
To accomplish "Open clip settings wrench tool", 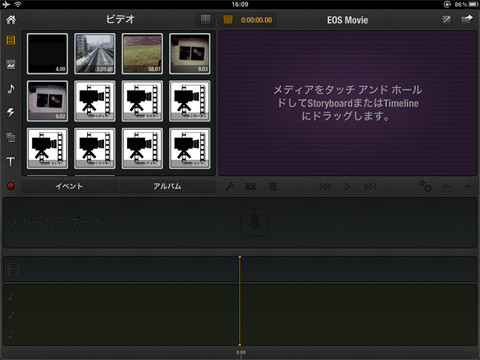I will (x=229, y=186).
